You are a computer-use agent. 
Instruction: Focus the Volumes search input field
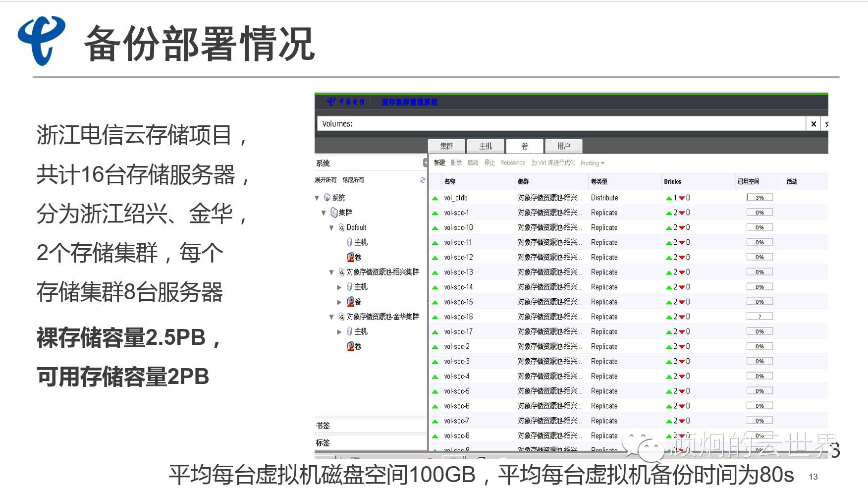point(561,124)
